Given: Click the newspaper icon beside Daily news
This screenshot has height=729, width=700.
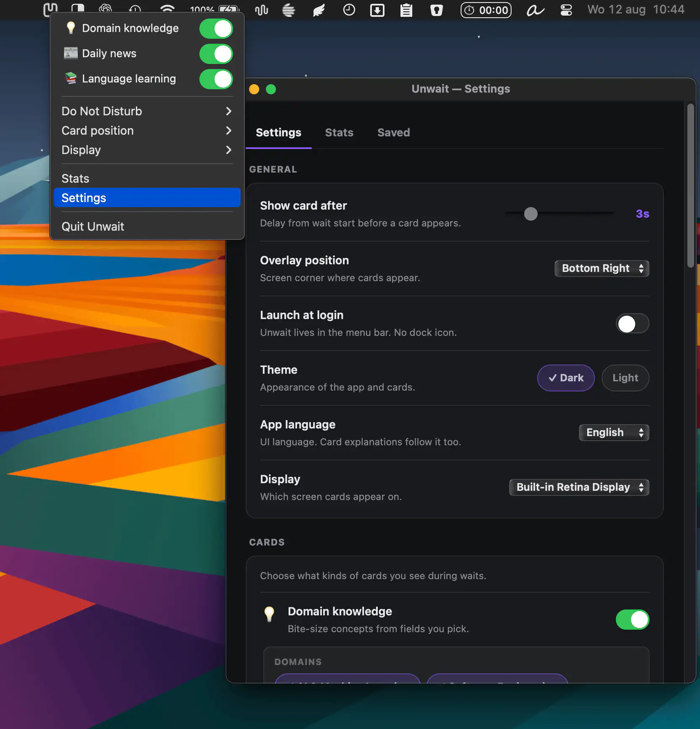Looking at the screenshot, I should coord(71,53).
